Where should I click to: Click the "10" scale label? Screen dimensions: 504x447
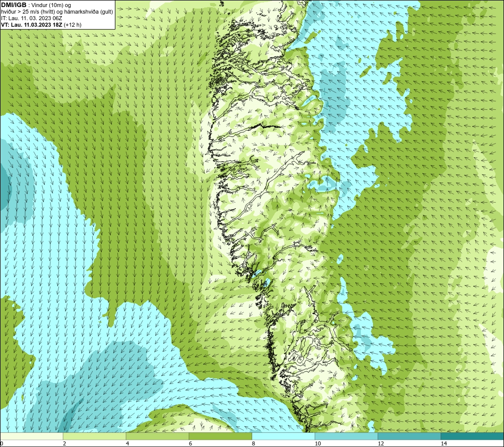tap(318, 443)
